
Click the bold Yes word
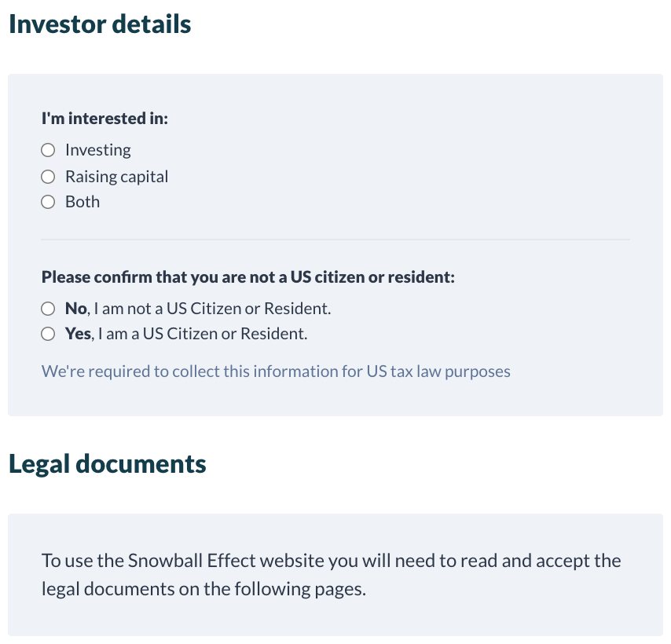79,334
